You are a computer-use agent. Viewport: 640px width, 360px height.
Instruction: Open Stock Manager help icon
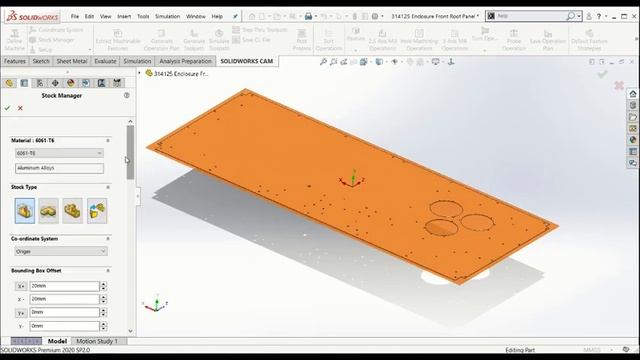pos(127,95)
